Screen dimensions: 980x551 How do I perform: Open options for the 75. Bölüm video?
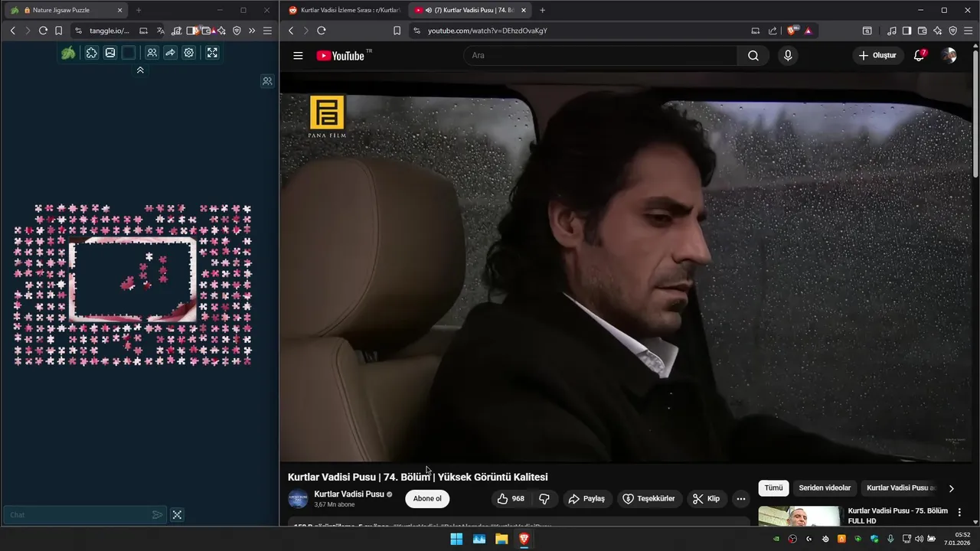(959, 513)
